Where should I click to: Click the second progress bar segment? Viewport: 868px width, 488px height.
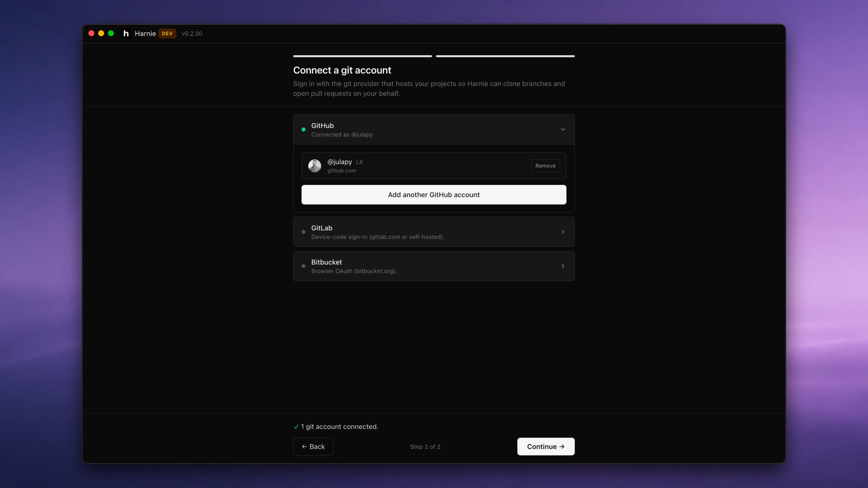pyautogui.click(x=505, y=56)
